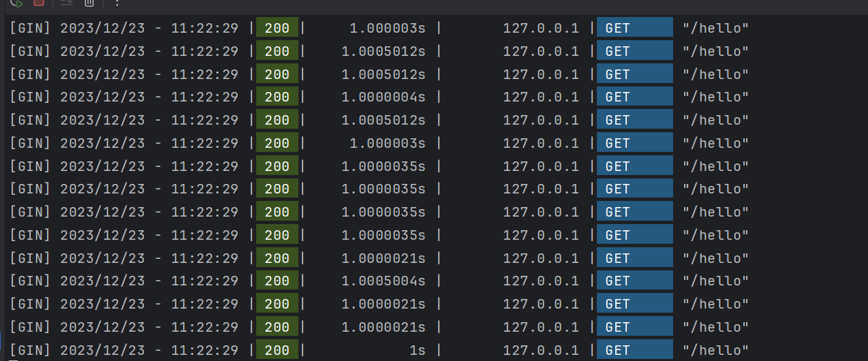
Task: Click the "/hello" path in the topmost log line
Action: [715, 29]
